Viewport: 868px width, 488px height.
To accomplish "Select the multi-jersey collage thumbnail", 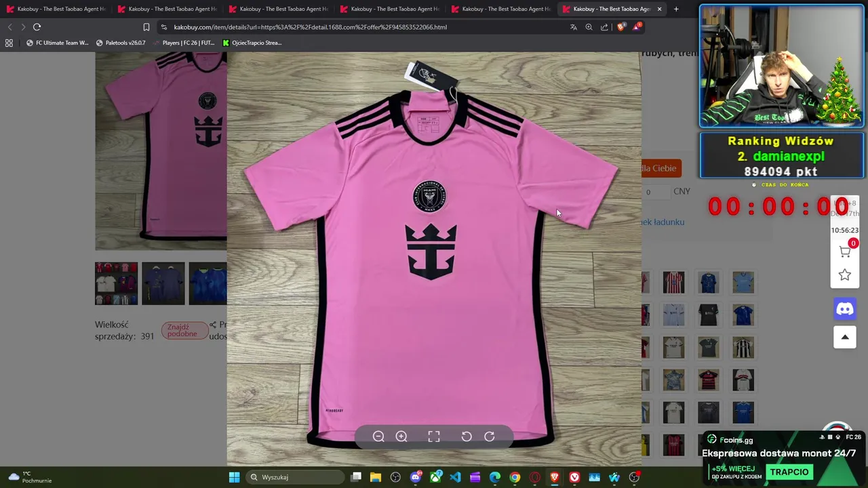I will click(x=116, y=283).
